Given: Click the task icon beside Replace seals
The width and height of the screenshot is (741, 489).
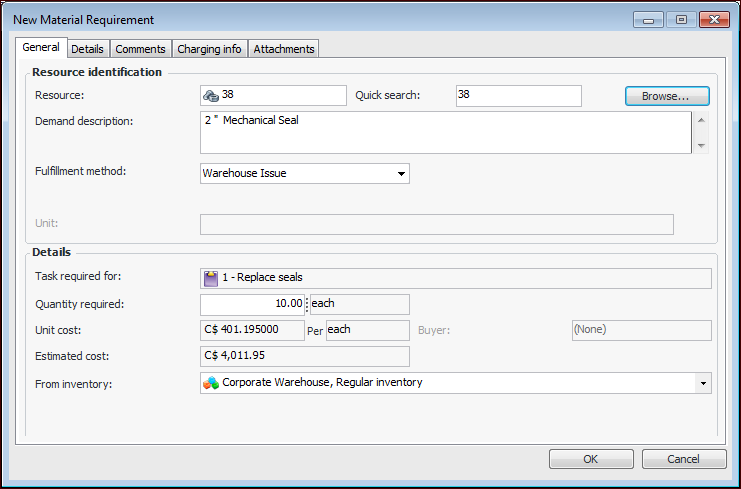Looking at the screenshot, I should click(x=211, y=278).
